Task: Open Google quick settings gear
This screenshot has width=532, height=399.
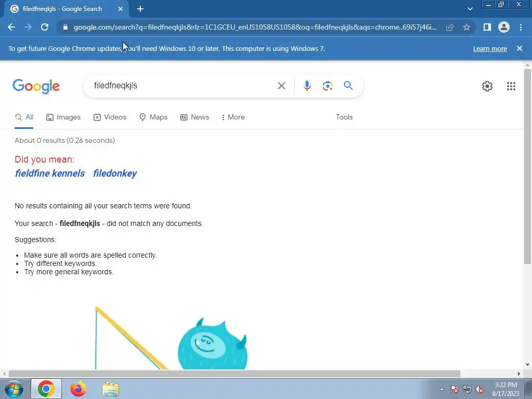Action: pyautogui.click(x=487, y=86)
